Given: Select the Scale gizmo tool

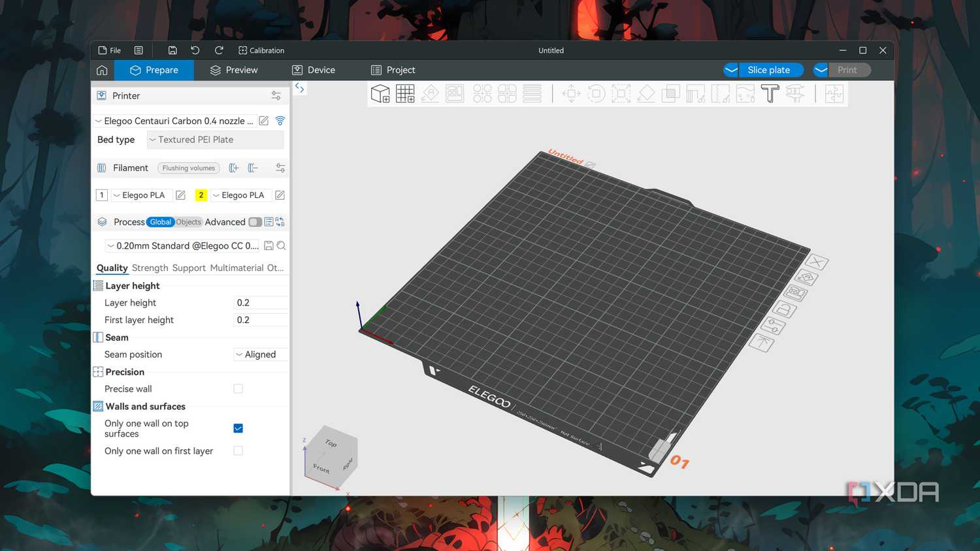Looking at the screenshot, I should pos(621,94).
